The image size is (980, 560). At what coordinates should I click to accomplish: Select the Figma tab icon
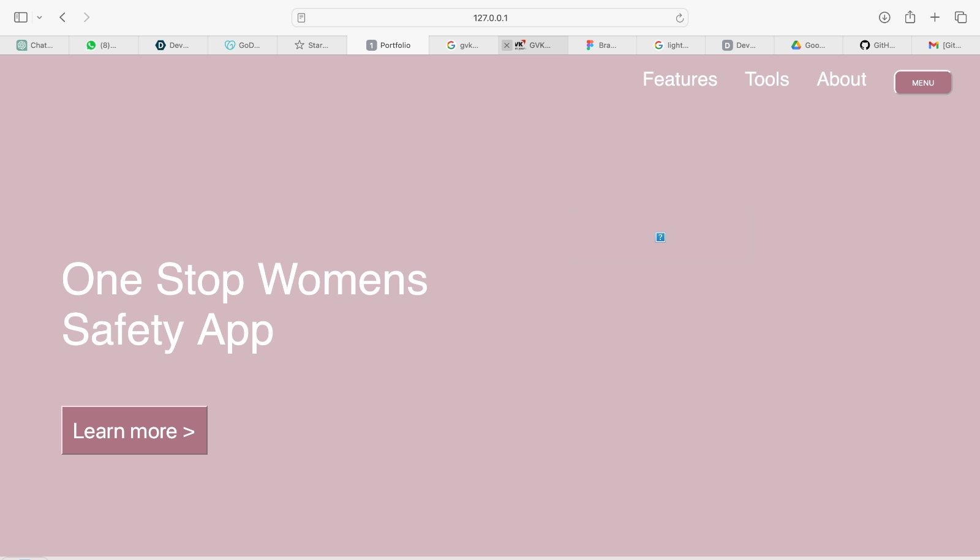click(589, 45)
